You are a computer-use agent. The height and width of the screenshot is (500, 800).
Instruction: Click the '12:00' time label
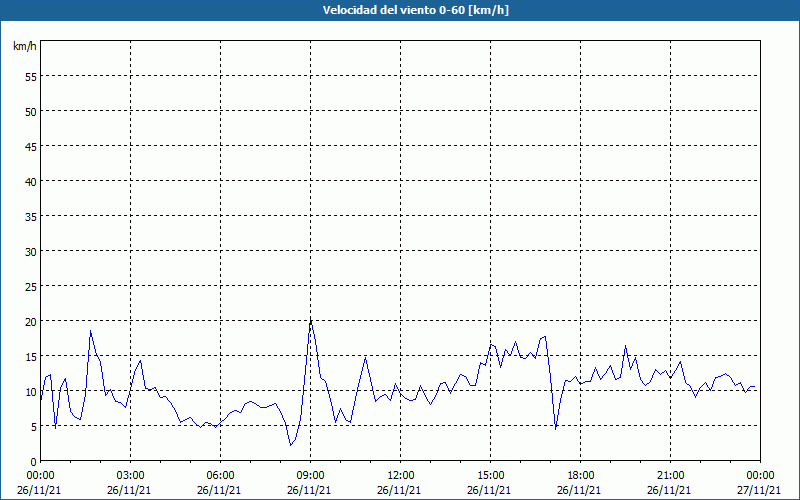point(400,476)
